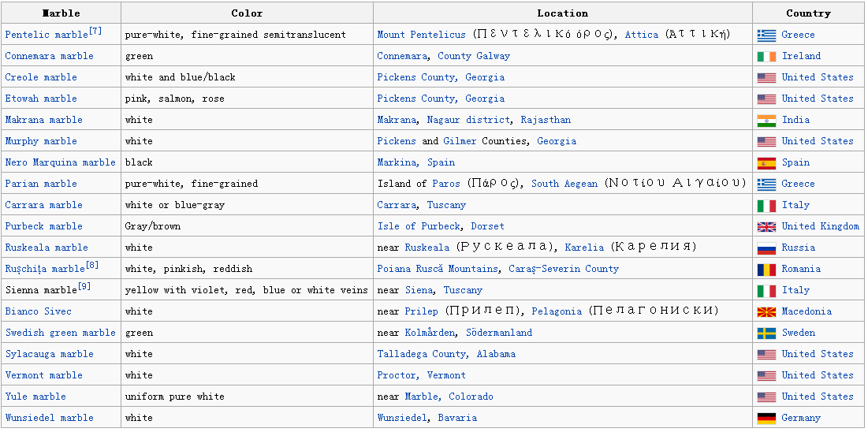Viewport: 868px width, 432px height.
Task: Click the Wunsiedel marble link
Action: (49, 418)
